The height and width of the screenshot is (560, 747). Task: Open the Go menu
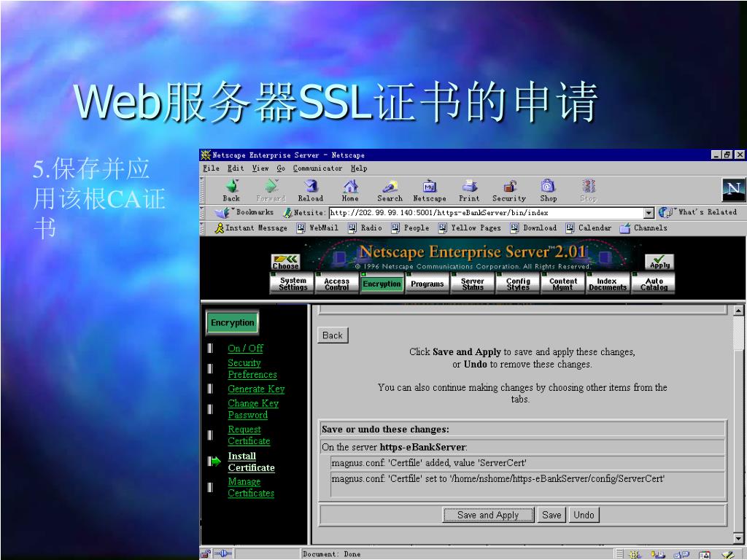(281, 168)
